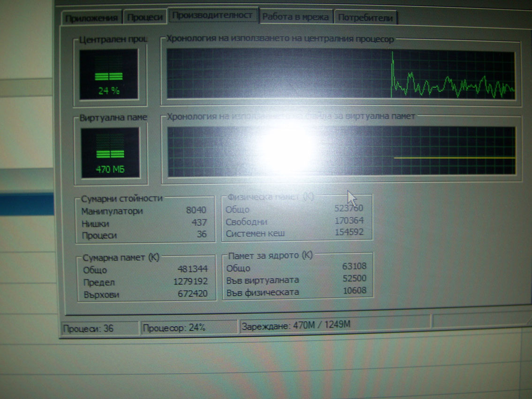This screenshot has width=532, height=399.
Task: Click the Във физическата value 10608
Action: tap(355, 291)
